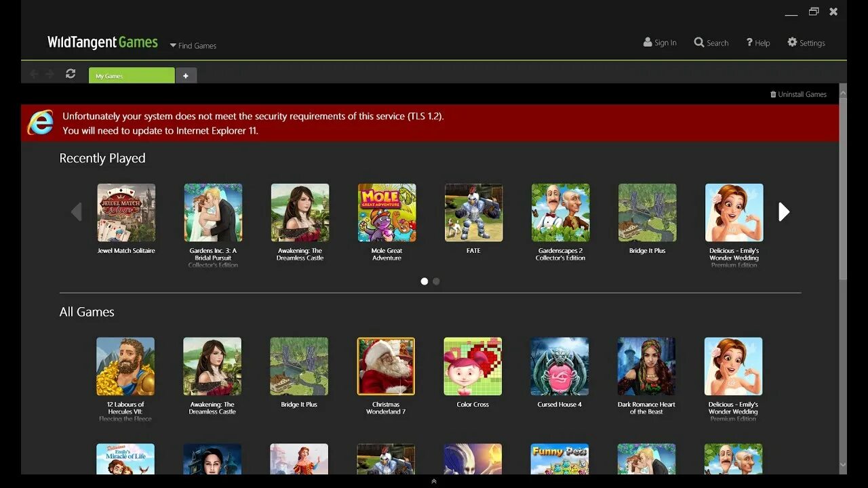The height and width of the screenshot is (488, 868).
Task: Launch the Color Cross game
Action: 473,367
